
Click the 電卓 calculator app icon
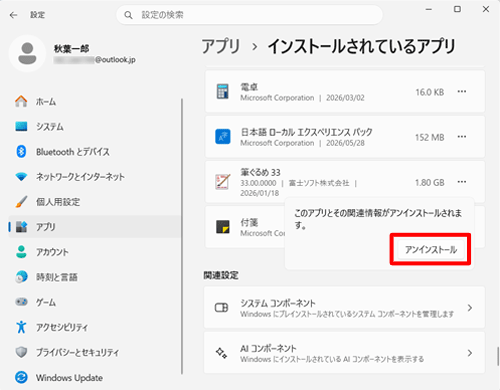(x=222, y=91)
